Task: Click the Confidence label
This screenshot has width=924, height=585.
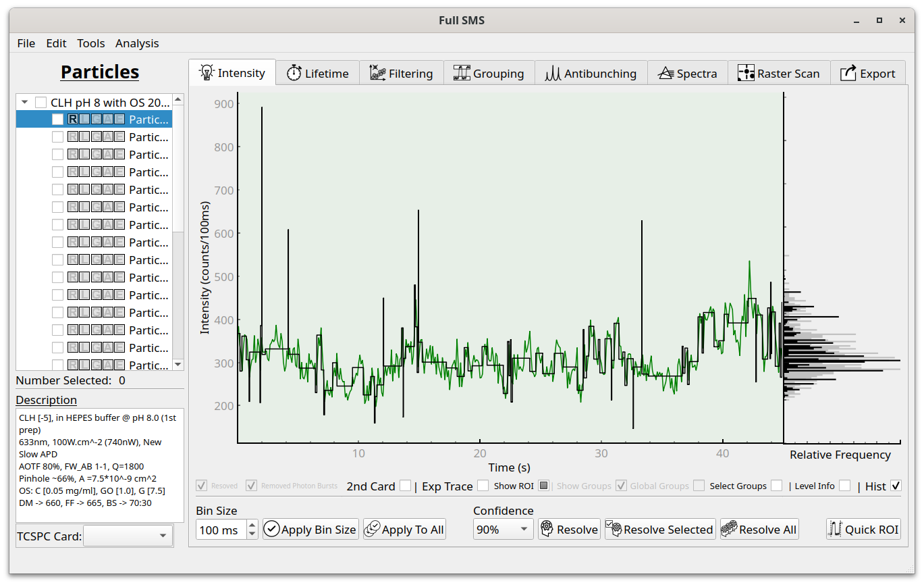Action: pos(504,511)
